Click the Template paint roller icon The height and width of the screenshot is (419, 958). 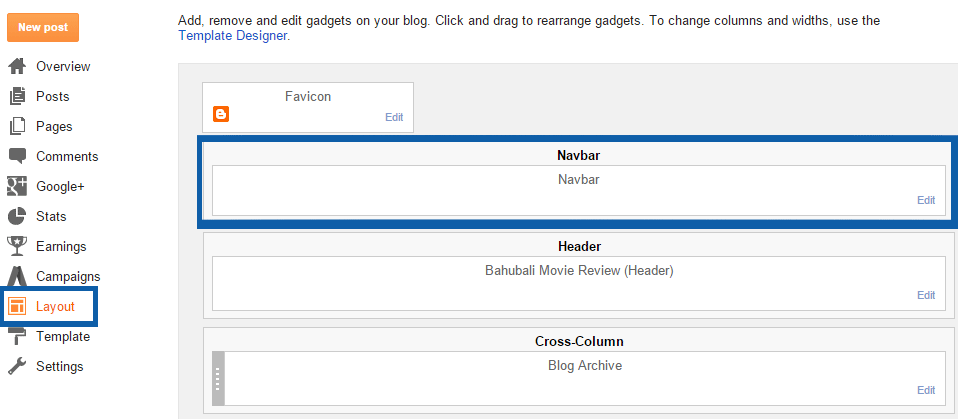click(x=17, y=337)
